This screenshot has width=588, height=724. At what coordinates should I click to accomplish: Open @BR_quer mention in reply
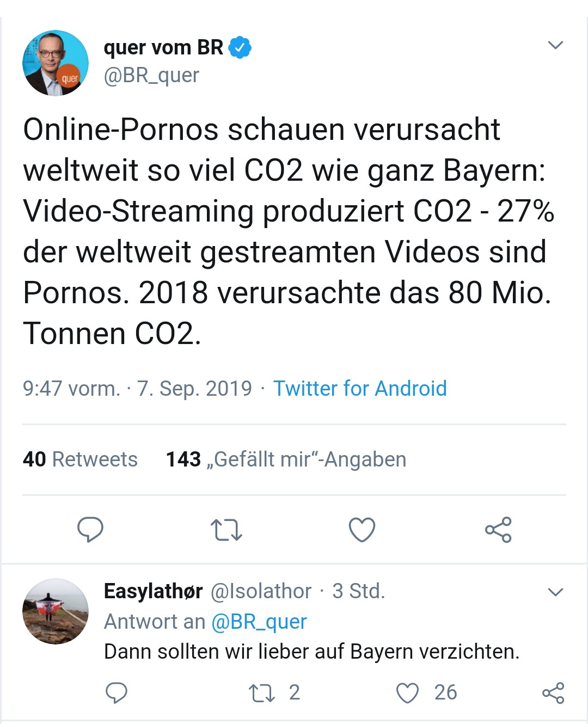click(x=259, y=622)
